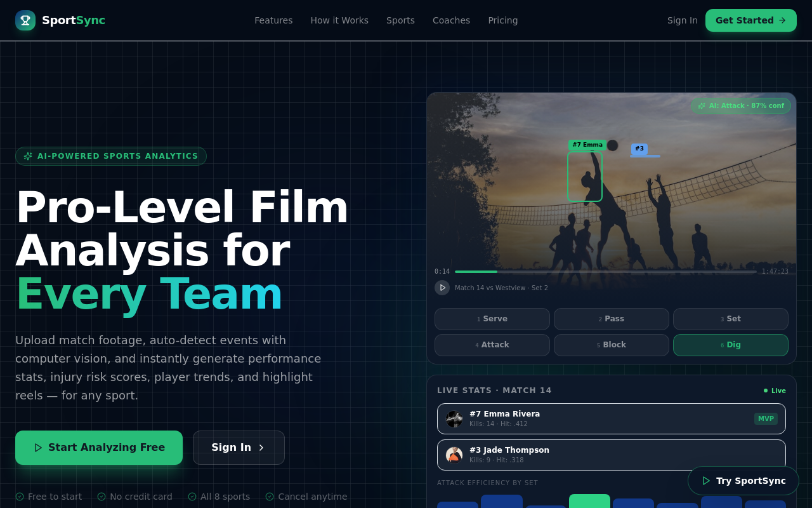Click the check icon beside All 8 sports
Screen dimensions: 812x508
(192, 497)
